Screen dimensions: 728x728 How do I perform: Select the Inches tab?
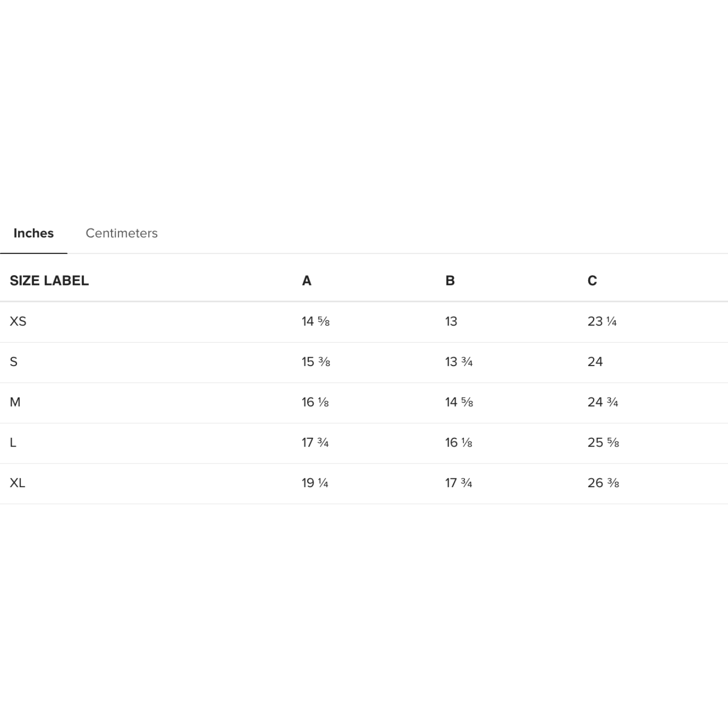(x=33, y=233)
